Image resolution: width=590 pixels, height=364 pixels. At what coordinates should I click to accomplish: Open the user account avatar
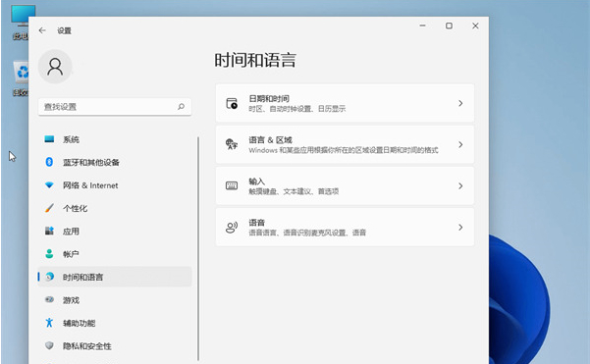pos(55,67)
